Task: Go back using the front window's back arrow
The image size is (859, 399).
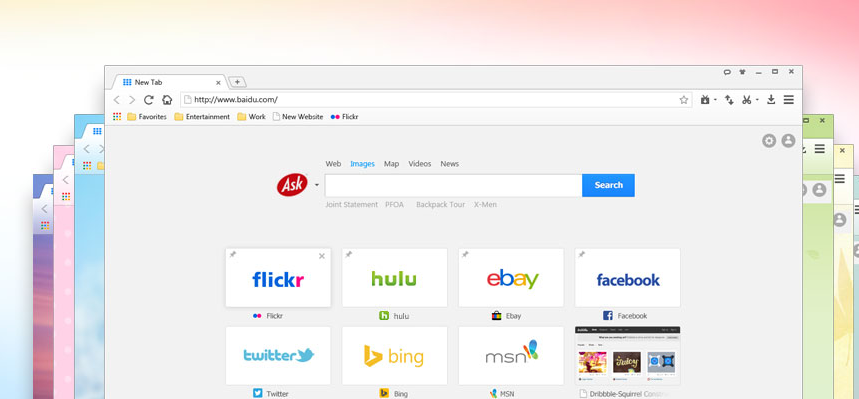Action: [116, 100]
